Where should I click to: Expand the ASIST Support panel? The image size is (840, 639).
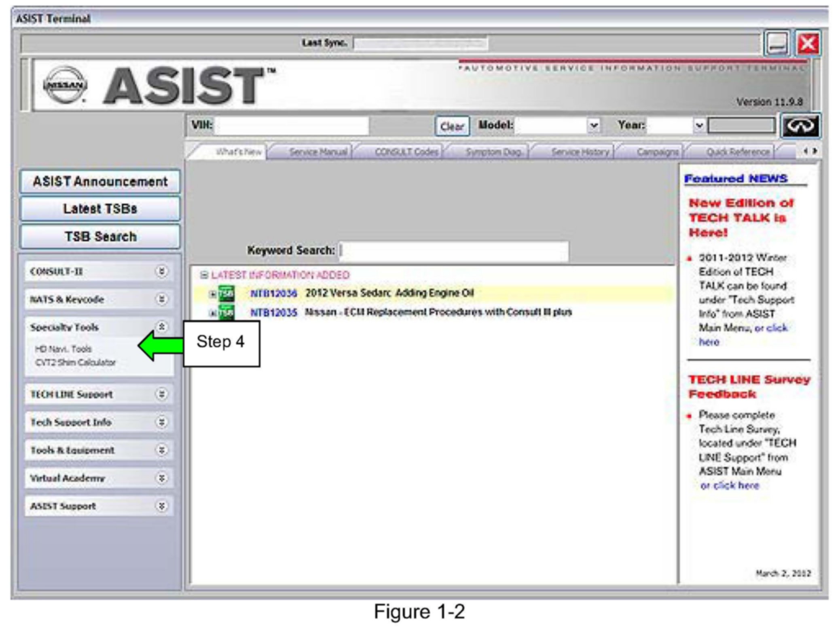pyautogui.click(x=161, y=506)
